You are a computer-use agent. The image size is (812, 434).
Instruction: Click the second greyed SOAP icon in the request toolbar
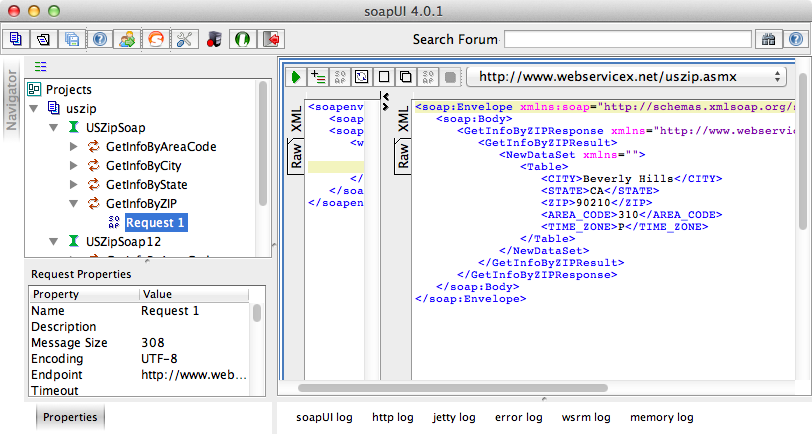pyautogui.click(x=428, y=77)
